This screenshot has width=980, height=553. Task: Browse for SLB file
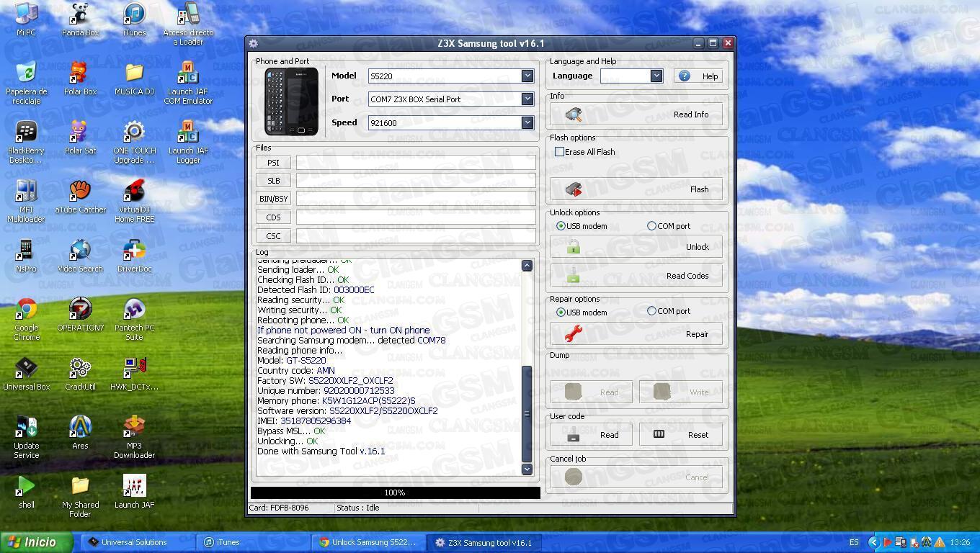[273, 181]
